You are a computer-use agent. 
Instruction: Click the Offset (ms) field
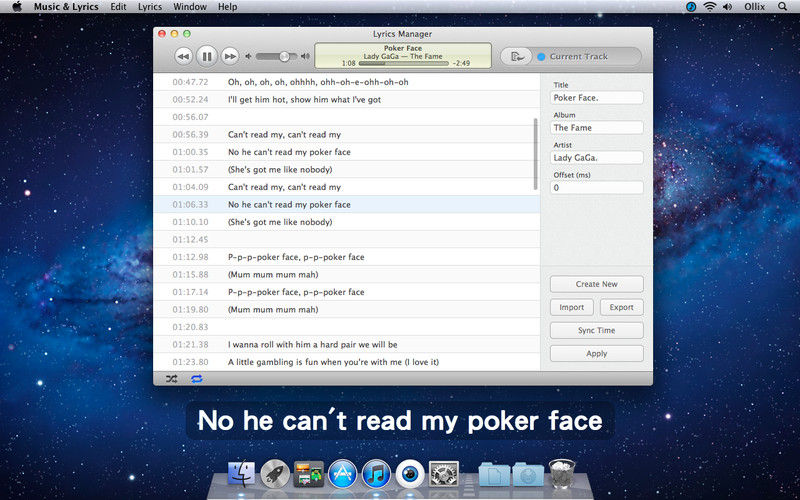[596, 188]
